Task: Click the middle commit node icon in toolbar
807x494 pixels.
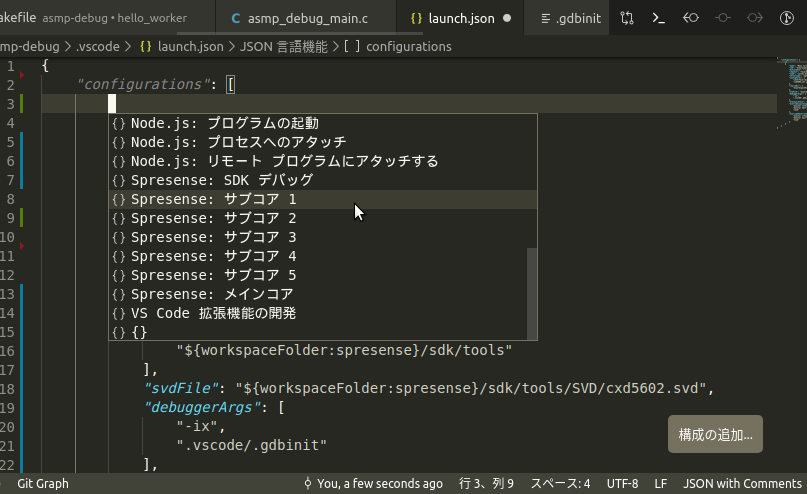Action: 722,18
